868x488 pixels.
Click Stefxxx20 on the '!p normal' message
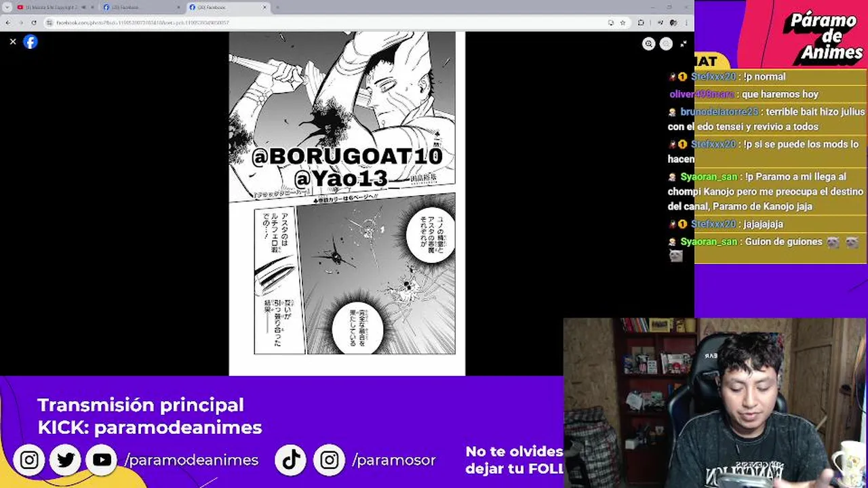click(713, 77)
